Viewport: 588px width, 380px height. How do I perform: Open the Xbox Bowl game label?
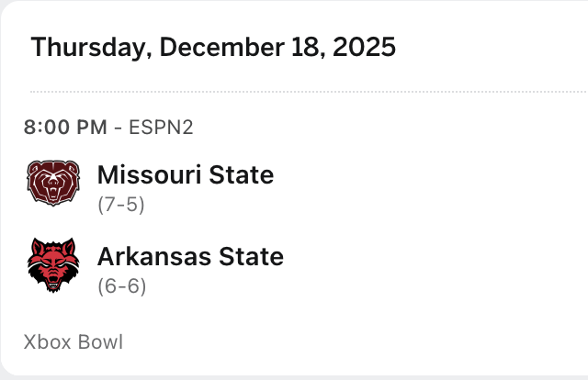tap(73, 342)
